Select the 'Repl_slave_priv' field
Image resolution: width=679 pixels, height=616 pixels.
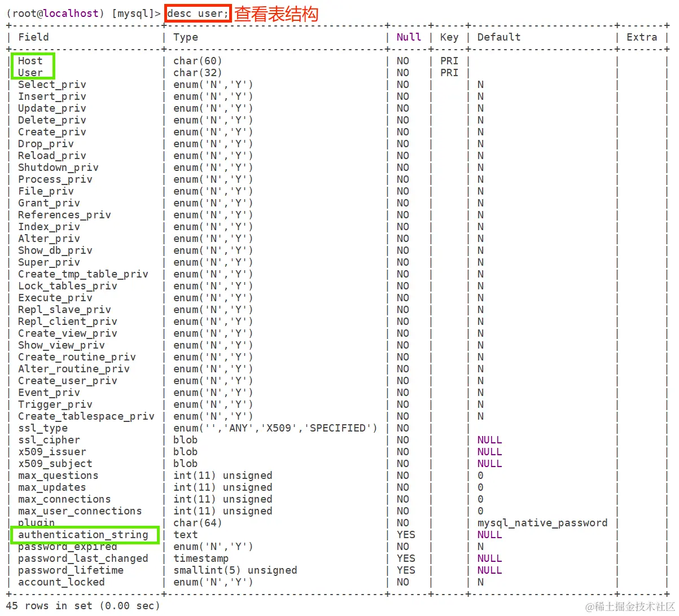point(64,310)
